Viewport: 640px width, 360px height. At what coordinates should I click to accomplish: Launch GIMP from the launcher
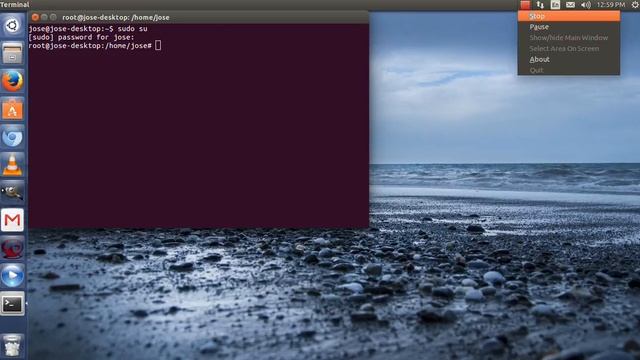tap(12, 192)
